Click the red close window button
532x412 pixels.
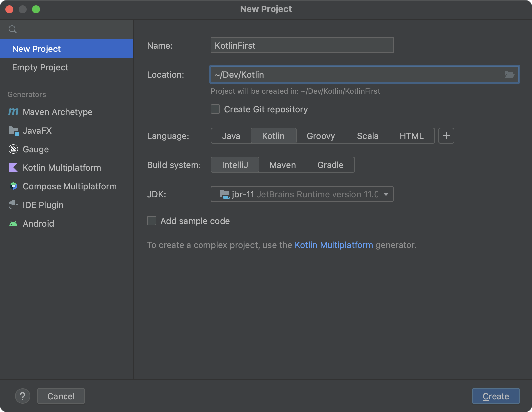tap(9, 9)
